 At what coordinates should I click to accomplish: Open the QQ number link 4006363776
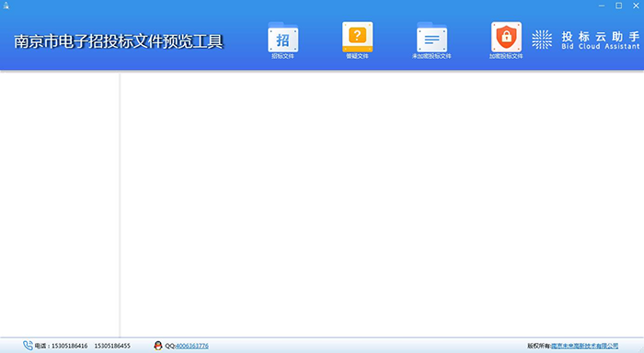(x=191, y=346)
